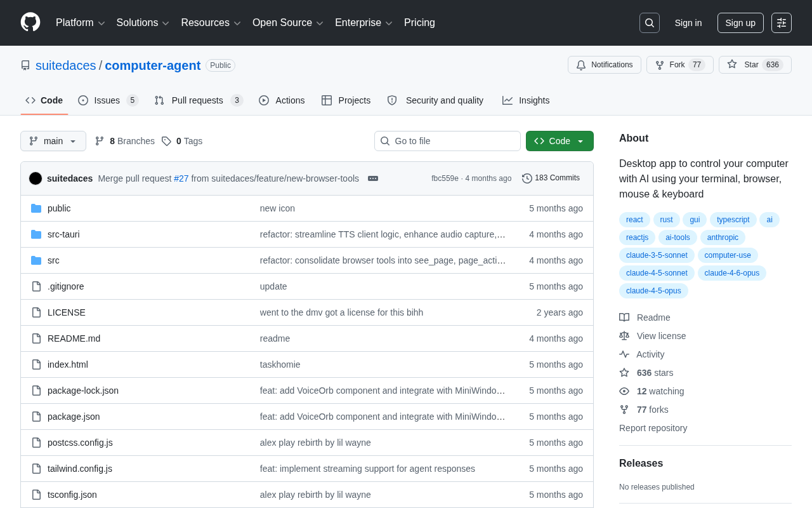Open the fbc559e commit hash link

(445, 178)
